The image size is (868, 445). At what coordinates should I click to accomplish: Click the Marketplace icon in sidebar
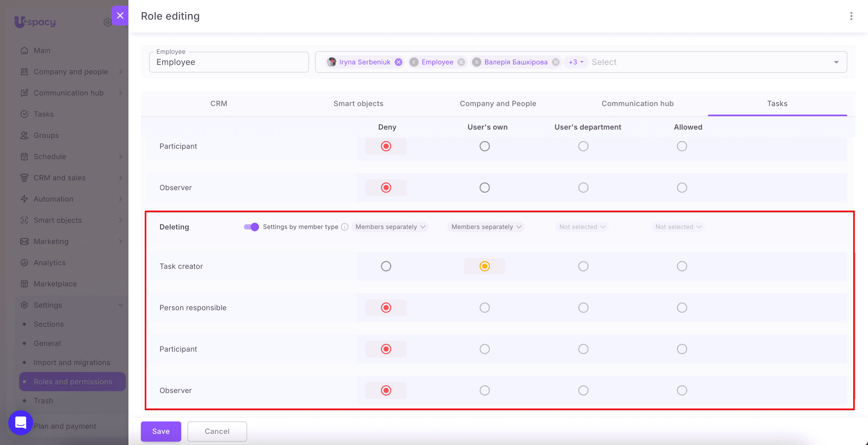(24, 284)
